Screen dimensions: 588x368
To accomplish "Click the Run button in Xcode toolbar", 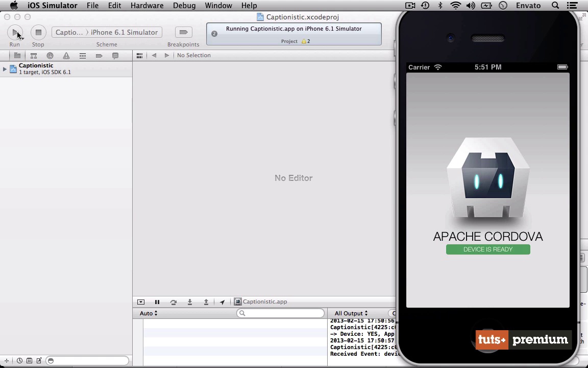I will tap(15, 33).
